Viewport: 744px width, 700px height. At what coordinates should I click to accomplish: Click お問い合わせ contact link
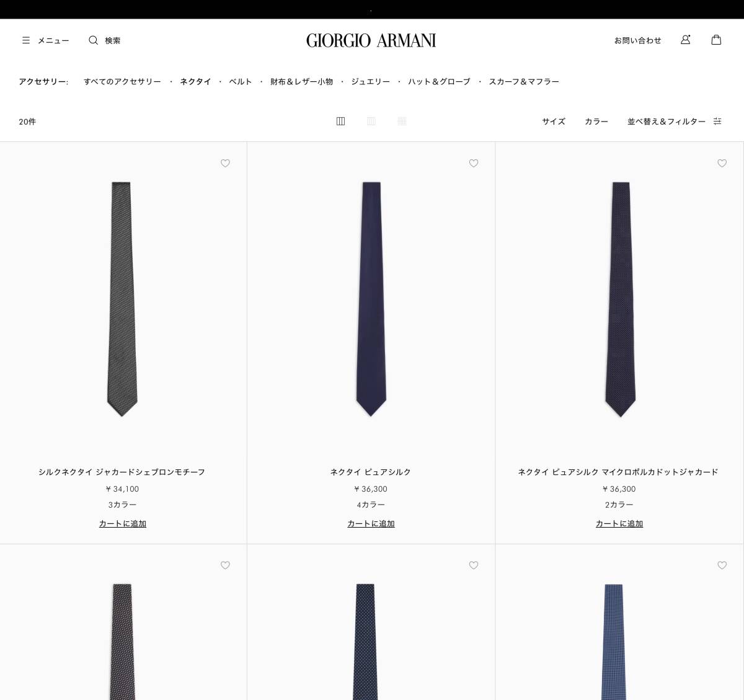638,40
